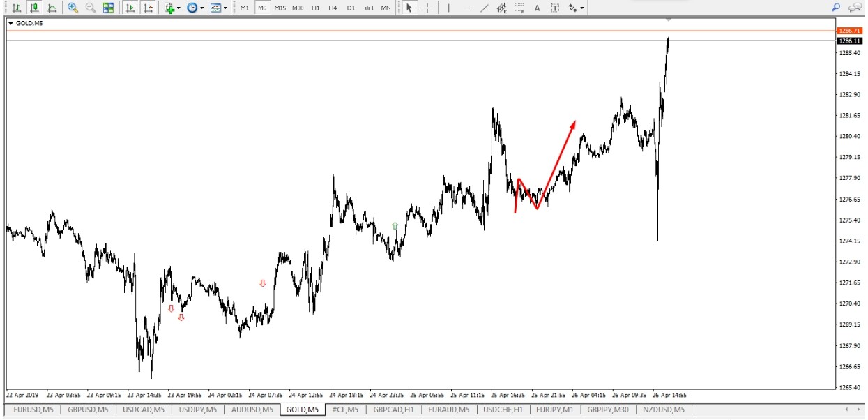Expand the Indicators dropdown arrow
This screenshot has width=868, height=420.
(179, 8)
